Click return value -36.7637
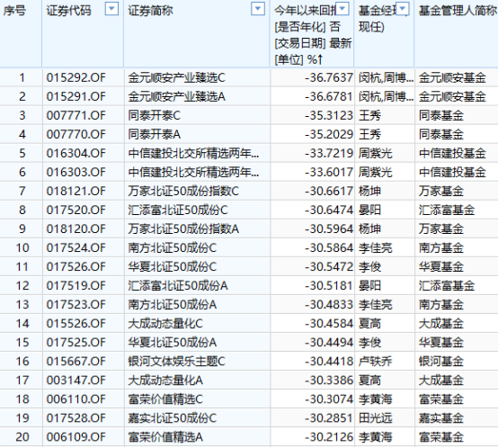The image size is (498, 448). 329,77
